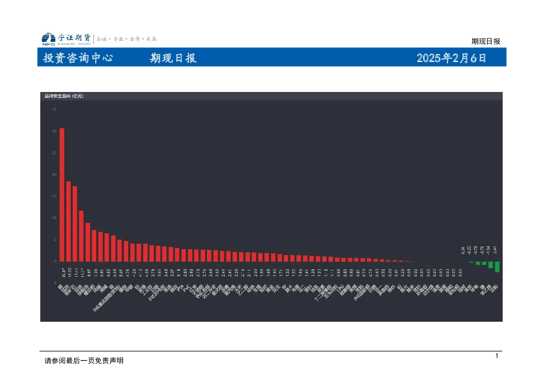554x392 pixels.
Task: Click the LPG axis label
Action: [340, 289]
